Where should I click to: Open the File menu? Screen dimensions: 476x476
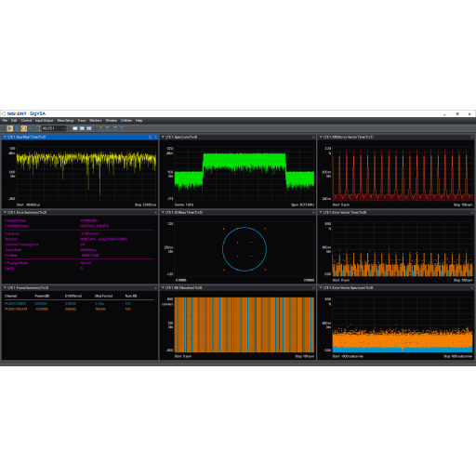5,121
